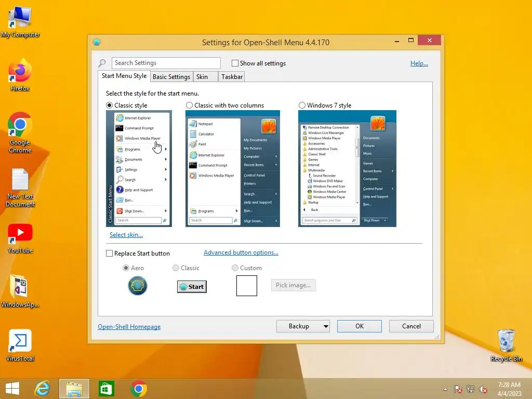Select WindowsAp... desktop file icon
The width and height of the screenshot is (532, 399).
20,291
